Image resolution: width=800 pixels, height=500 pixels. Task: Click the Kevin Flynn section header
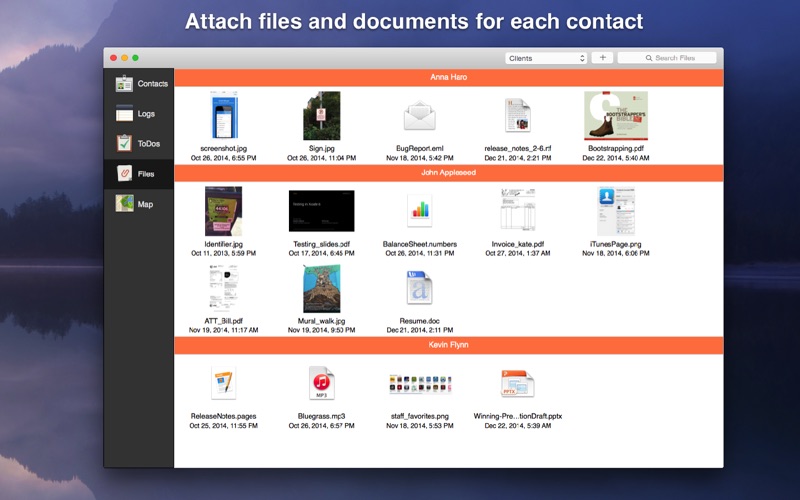[448, 345]
